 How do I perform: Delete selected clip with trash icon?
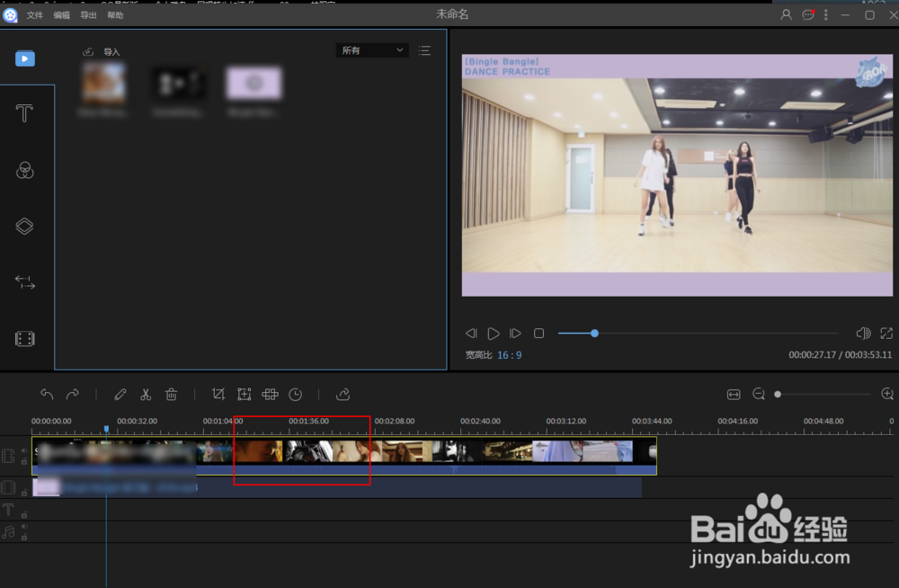point(171,394)
